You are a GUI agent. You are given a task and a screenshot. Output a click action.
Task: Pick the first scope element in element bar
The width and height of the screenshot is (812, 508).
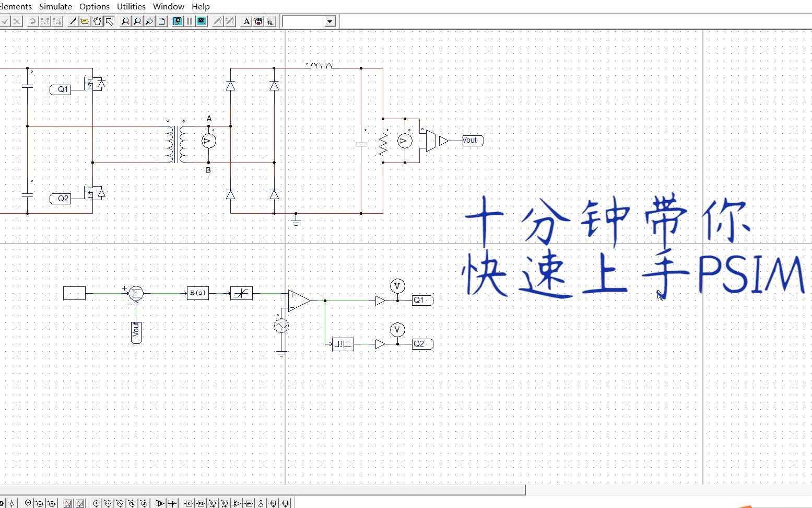(68, 503)
